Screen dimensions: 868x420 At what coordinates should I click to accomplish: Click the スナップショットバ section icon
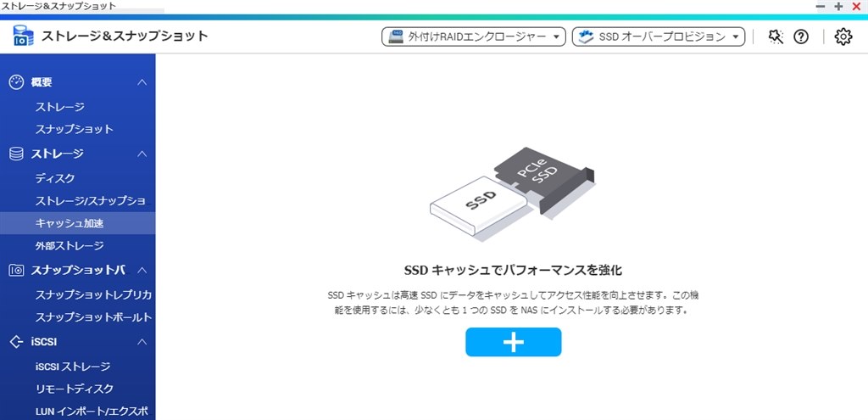pyautogui.click(x=17, y=271)
